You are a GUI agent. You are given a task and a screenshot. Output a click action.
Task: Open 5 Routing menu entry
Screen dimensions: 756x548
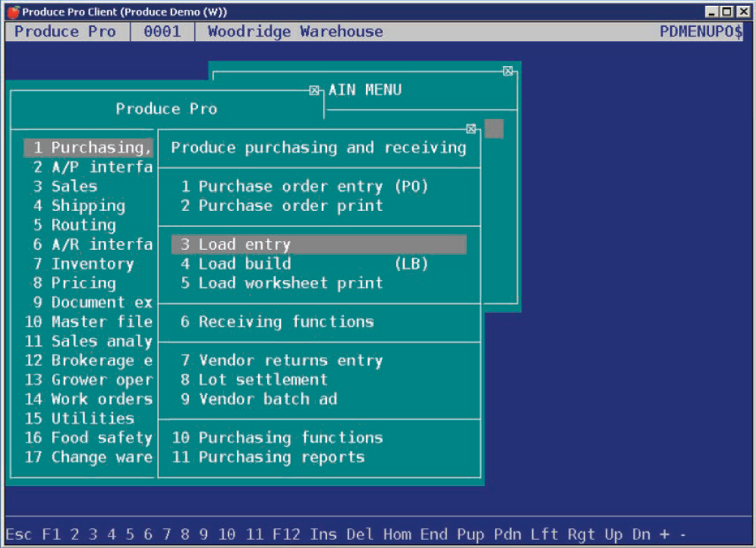pos(74,225)
